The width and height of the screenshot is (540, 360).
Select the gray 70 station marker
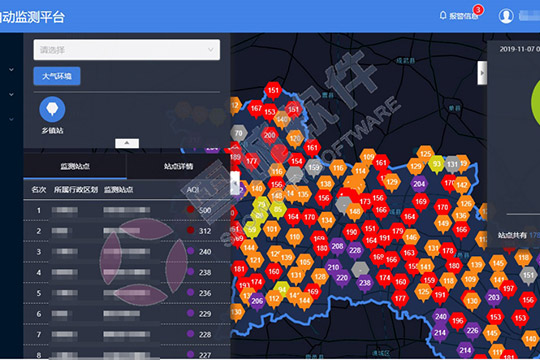[239, 134]
